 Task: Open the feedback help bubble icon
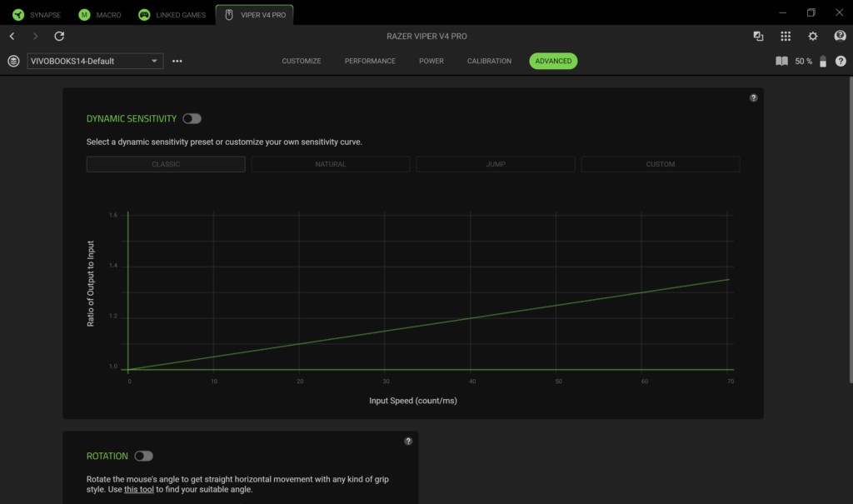[840, 36]
